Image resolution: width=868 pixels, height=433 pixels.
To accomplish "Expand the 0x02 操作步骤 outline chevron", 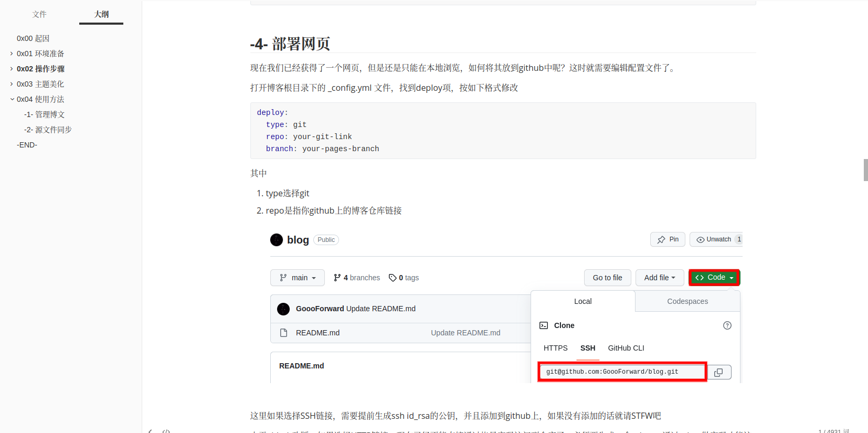I will (12, 69).
